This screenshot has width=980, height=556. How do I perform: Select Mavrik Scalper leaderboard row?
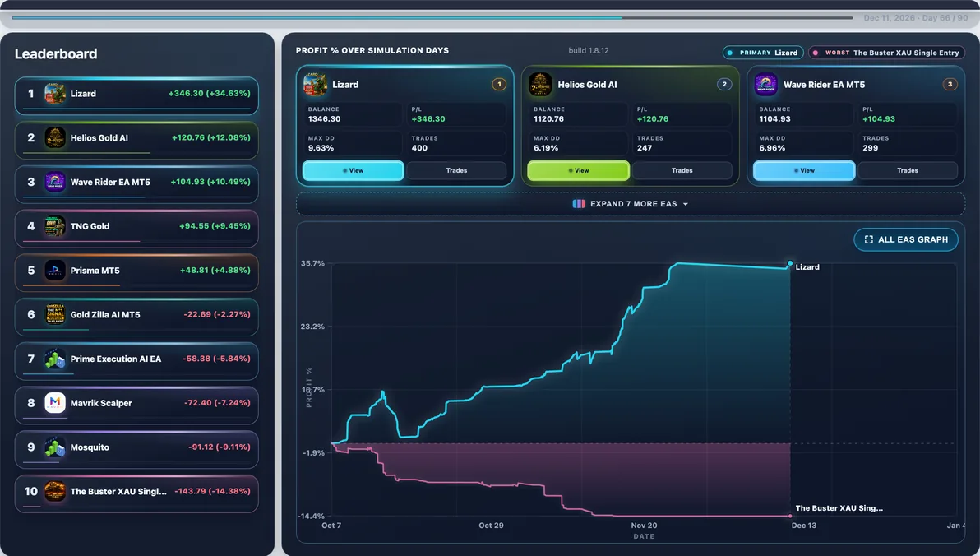coord(136,405)
